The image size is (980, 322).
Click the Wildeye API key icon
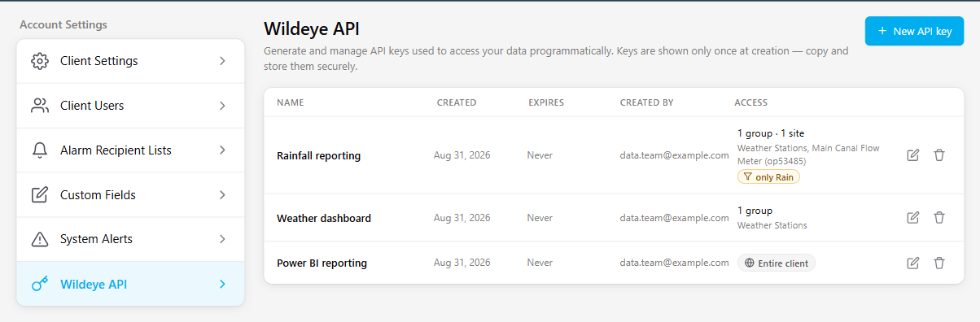click(40, 284)
